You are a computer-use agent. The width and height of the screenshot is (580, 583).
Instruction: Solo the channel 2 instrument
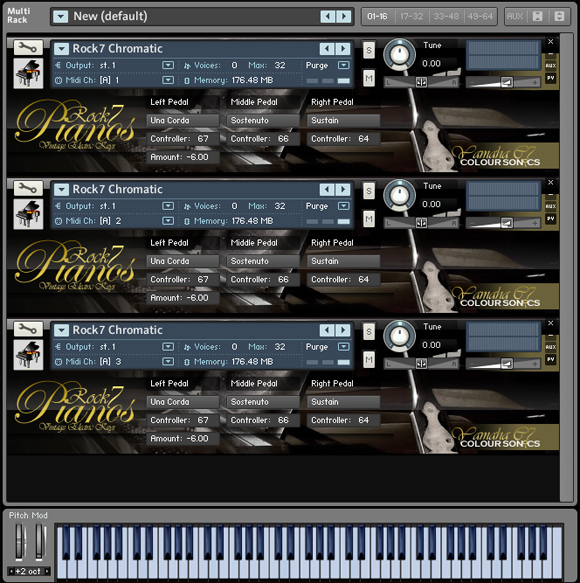tap(369, 191)
